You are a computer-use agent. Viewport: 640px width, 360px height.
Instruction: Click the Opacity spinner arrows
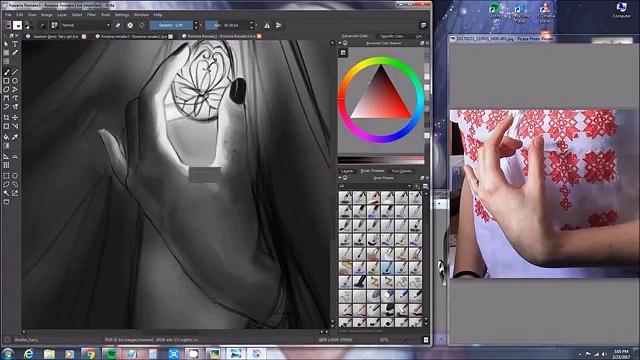196,25
